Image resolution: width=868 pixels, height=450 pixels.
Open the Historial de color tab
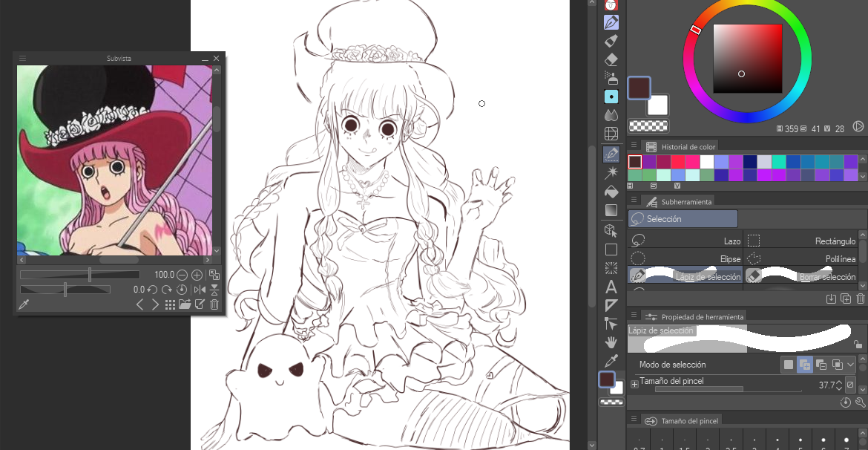[680, 147]
